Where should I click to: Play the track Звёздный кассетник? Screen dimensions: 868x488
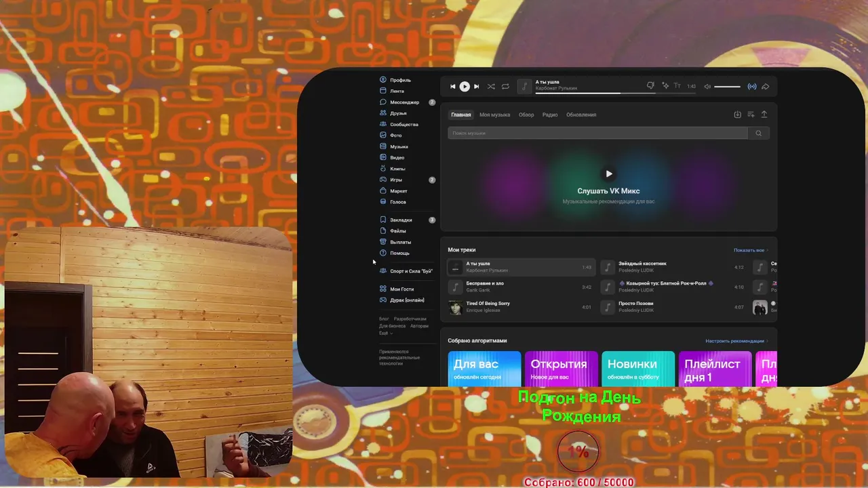tap(673, 267)
